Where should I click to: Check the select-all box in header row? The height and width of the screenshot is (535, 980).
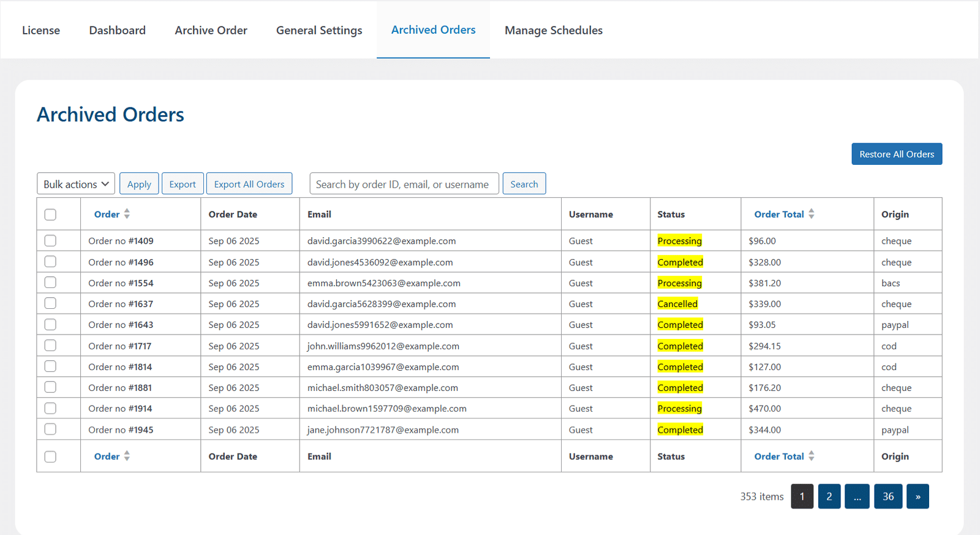pos(50,214)
